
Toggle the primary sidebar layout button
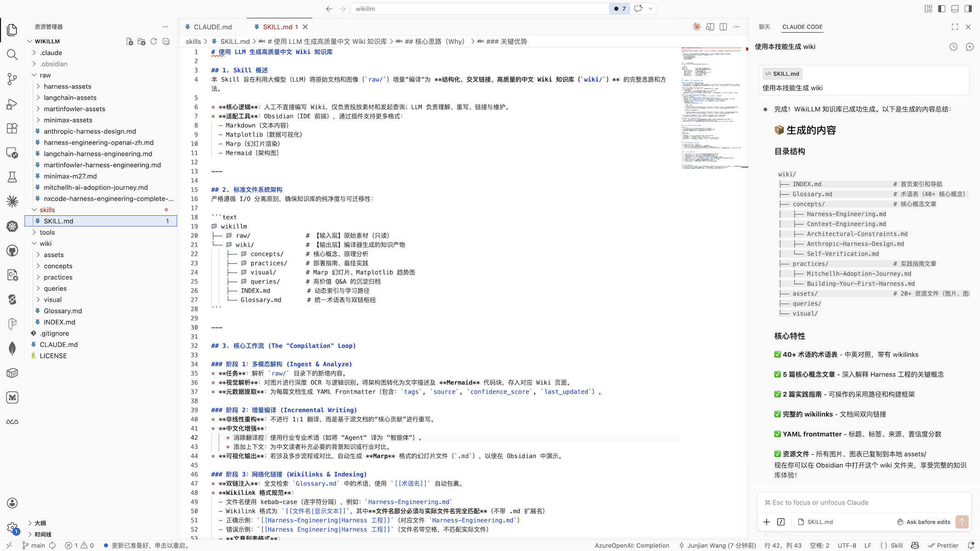tap(941, 9)
